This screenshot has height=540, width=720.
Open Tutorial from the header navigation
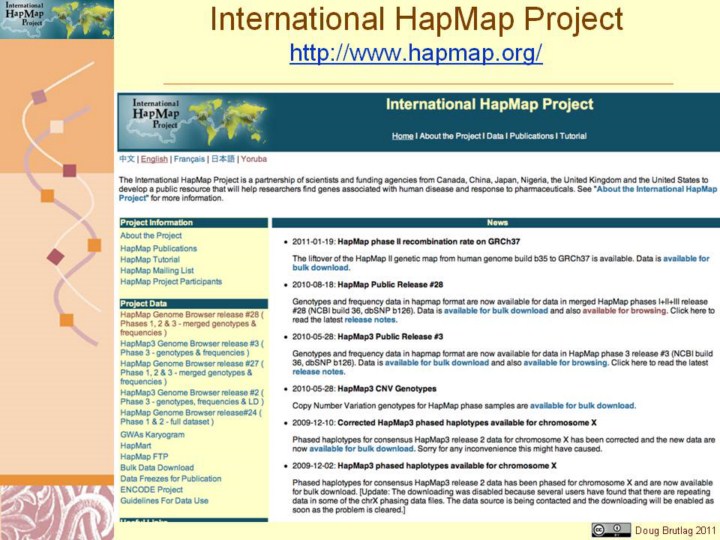[573, 136]
